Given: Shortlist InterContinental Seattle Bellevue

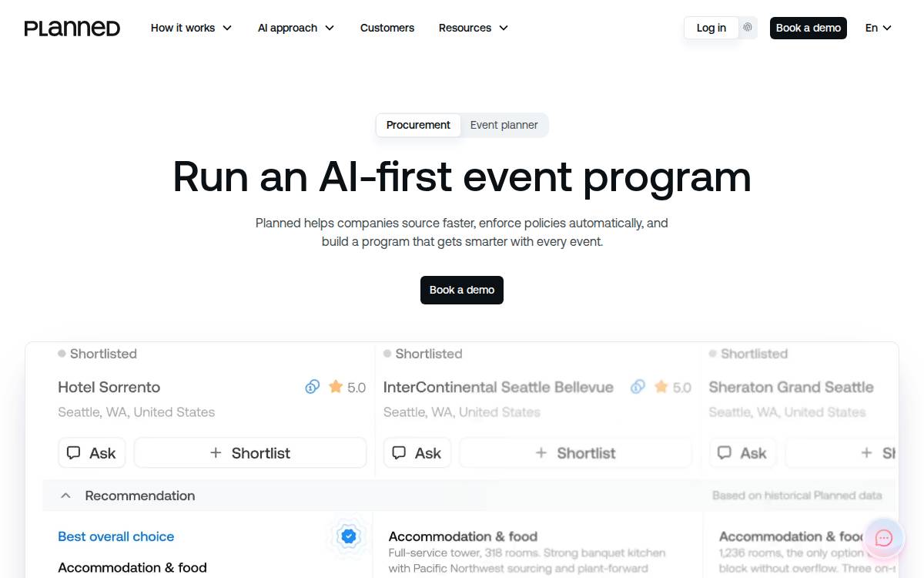Looking at the screenshot, I should tap(575, 453).
